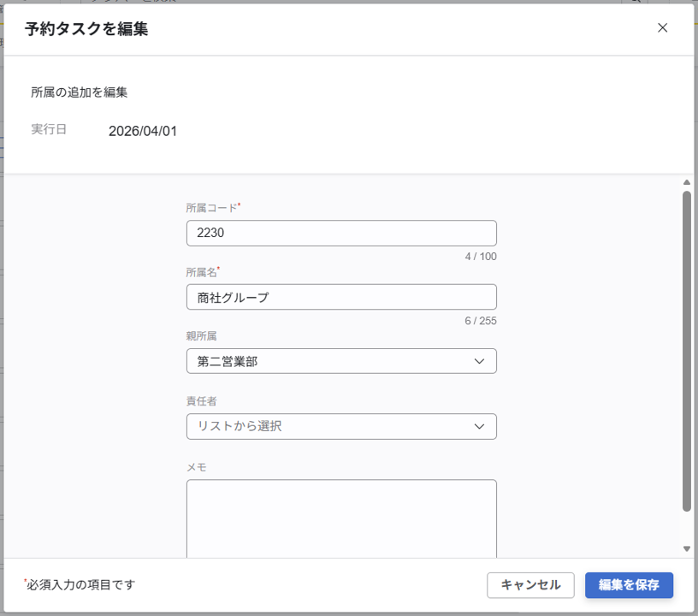Close the 予約タスクを編集 dialog with X

click(x=662, y=27)
